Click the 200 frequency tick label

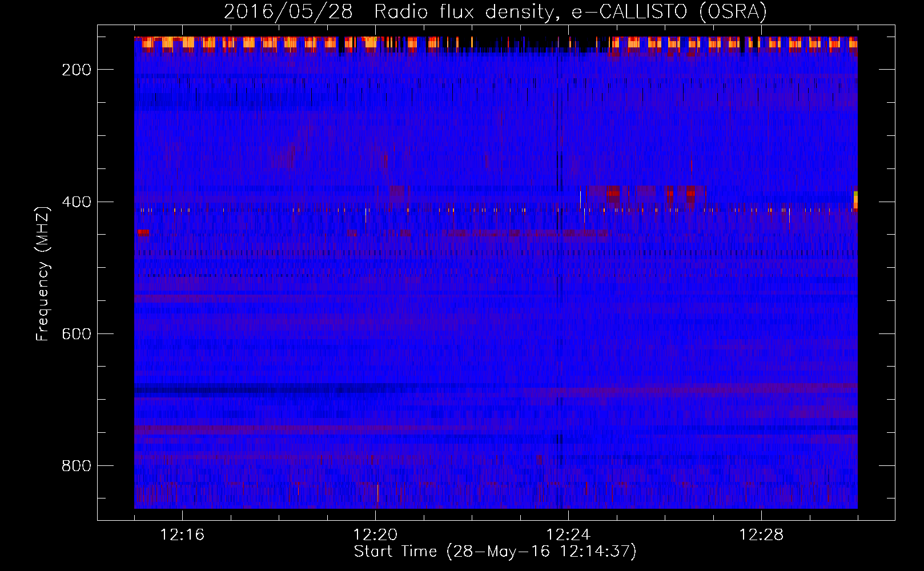coord(77,70)
